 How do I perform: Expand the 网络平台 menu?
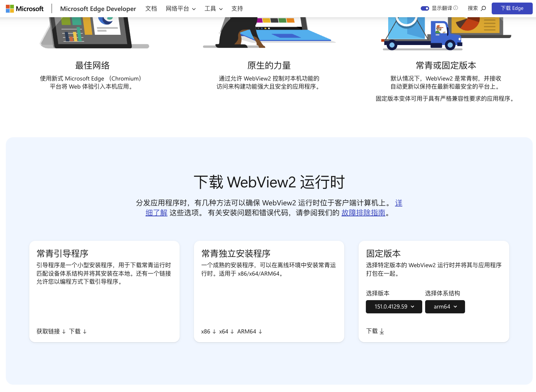click(181, 8)
